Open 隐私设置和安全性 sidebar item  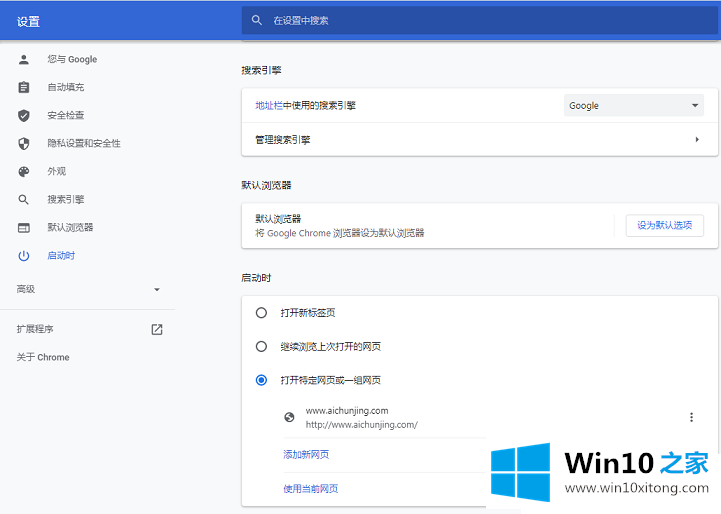pyautogui.click(x=84, y=143)
